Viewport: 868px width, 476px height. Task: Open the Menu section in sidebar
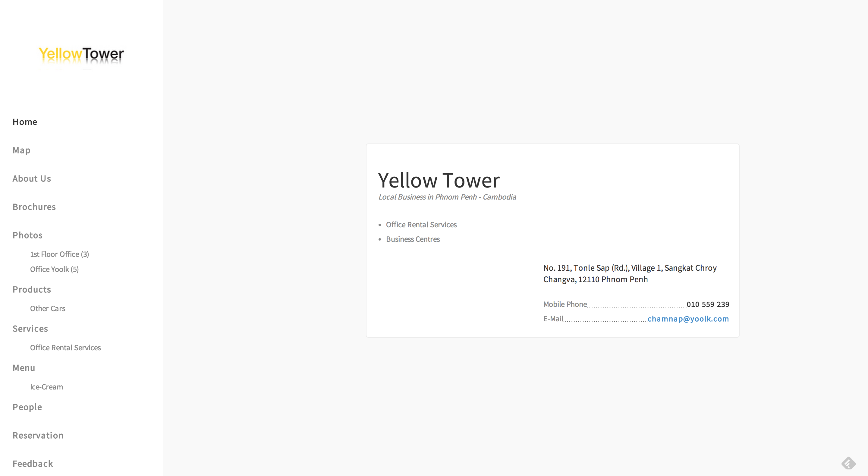(24, 367)
